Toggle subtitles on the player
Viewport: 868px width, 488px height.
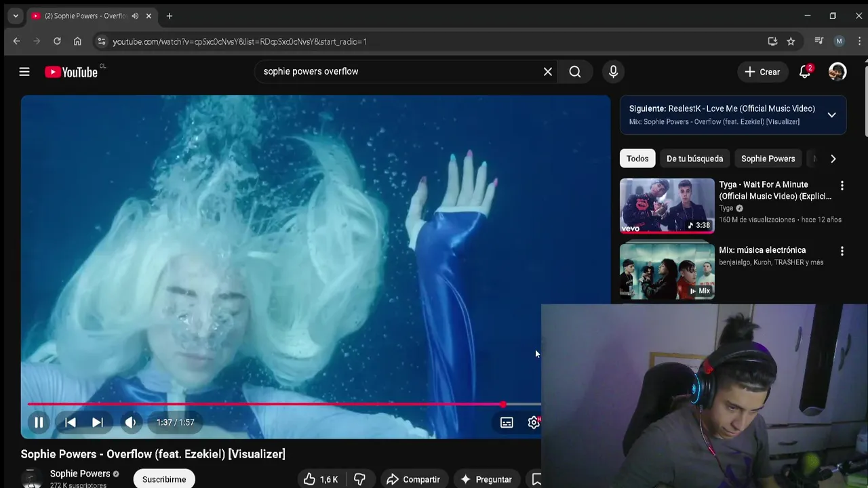507,422
